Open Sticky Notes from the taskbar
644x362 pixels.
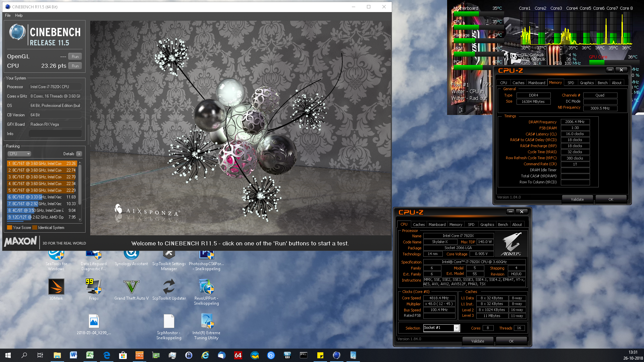pyautogui.click(x=320, y=355)
